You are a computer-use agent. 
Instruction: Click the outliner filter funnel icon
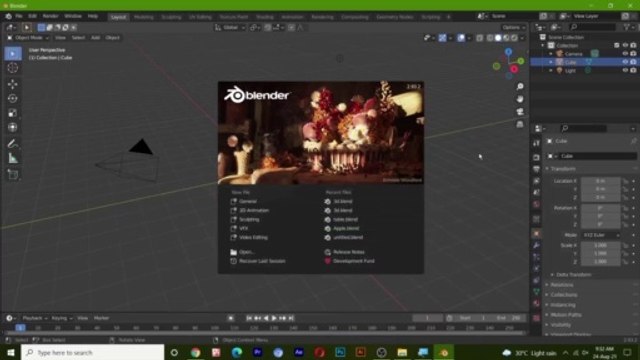(x=627, y=27)
